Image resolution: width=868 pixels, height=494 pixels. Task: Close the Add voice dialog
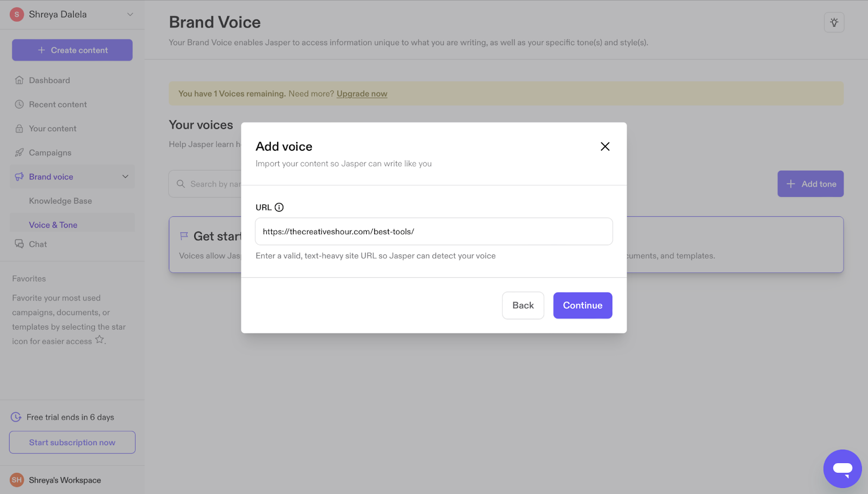click(605, 146)
